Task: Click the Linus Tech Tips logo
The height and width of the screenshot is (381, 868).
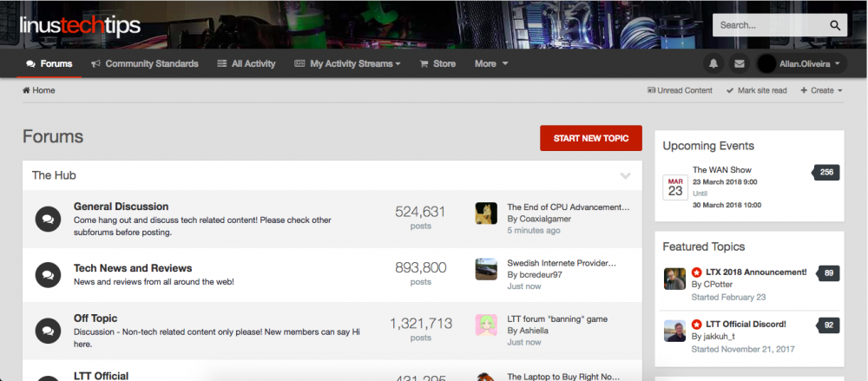Action: coord(80,26)
